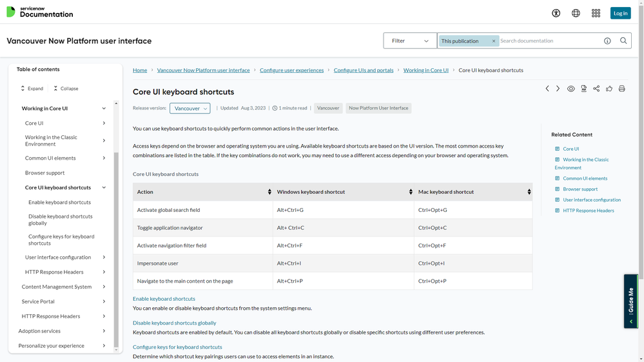
Task: Open Configure user experiences breadcrumb
Action: point(291,70)
